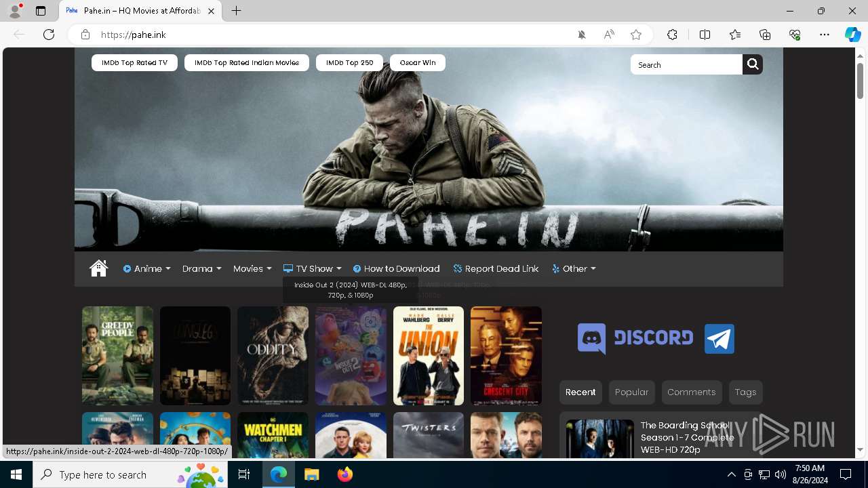Open notification blocked bell icon
Screen dimensions: 868x488
click(582, 35)
